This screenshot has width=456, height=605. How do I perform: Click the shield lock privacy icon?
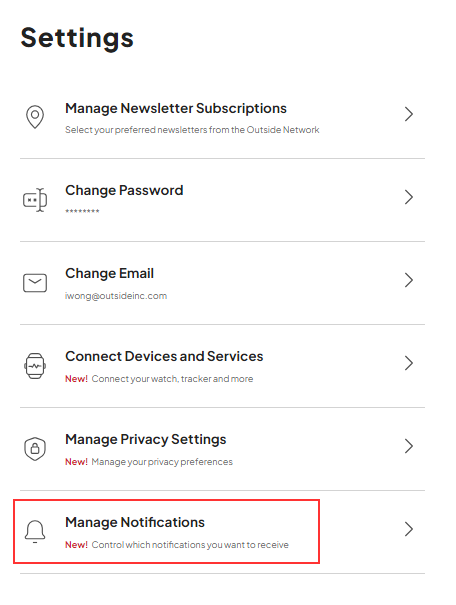(35, 449)
